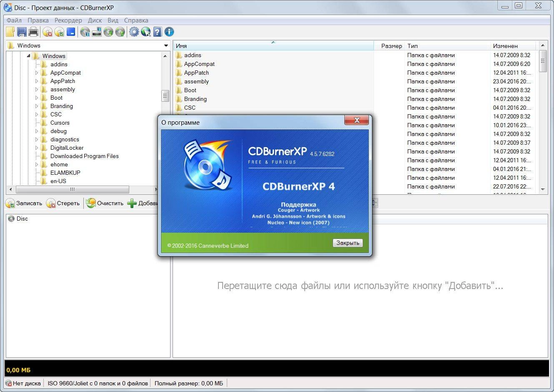The image size is (554, 392).
Task: Click the globe with cursor icon
Action: click(145, 32)
